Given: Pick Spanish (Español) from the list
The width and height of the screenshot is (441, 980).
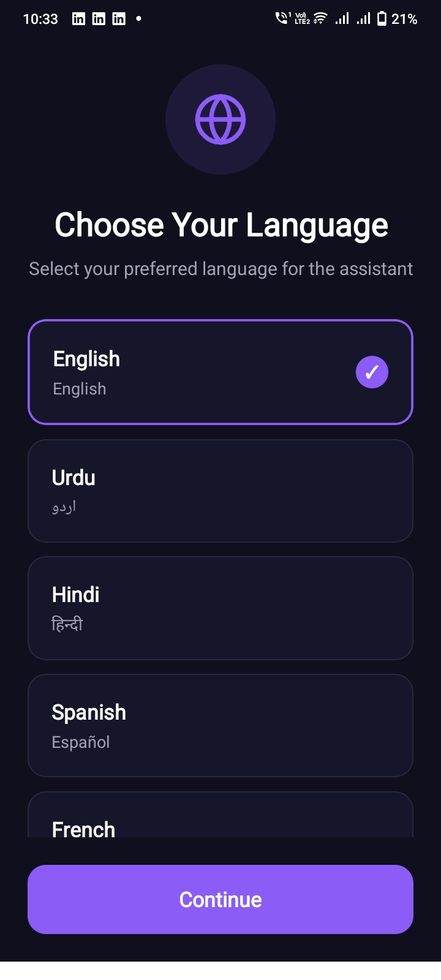Looking at the screenshot, I should click(x=221, y=726).
